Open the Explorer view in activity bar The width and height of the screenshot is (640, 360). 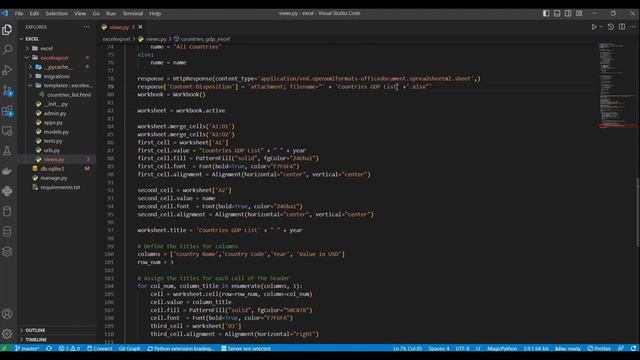point(7,30)
